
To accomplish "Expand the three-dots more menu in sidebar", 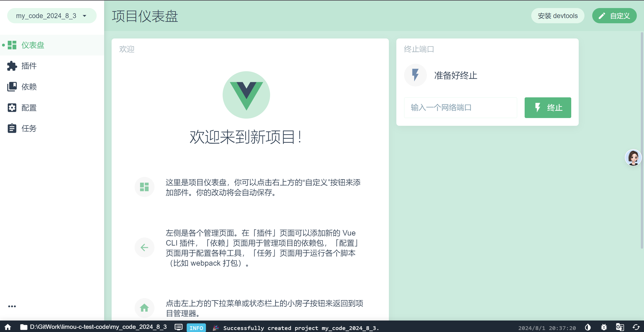I will click(x=12, y=306).
